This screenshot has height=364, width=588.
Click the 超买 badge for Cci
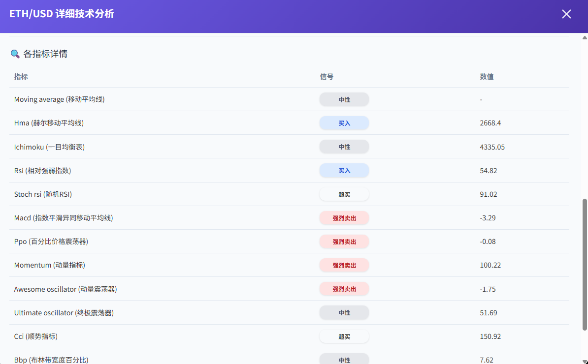coord(344,336)
